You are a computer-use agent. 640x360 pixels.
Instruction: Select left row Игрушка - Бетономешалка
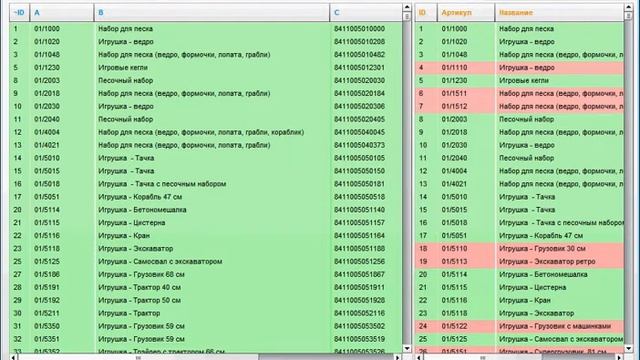[206, 210]
